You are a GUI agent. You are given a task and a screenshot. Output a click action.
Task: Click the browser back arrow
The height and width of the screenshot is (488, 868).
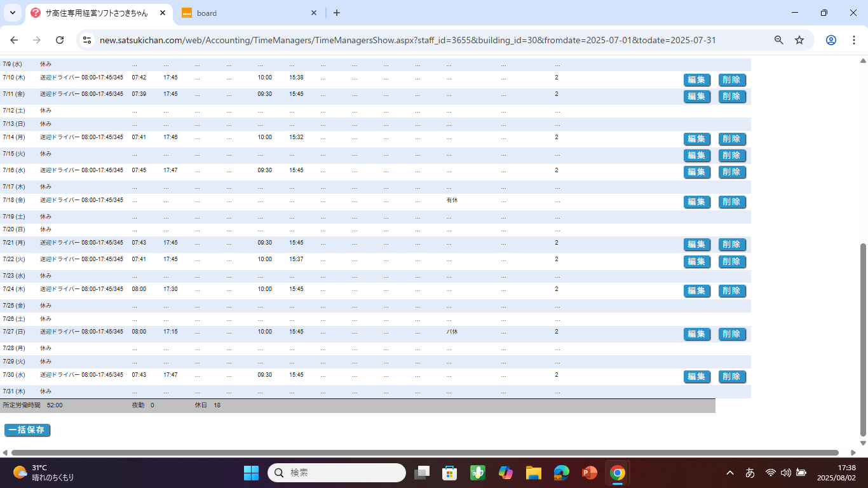[x=14, y=40]
